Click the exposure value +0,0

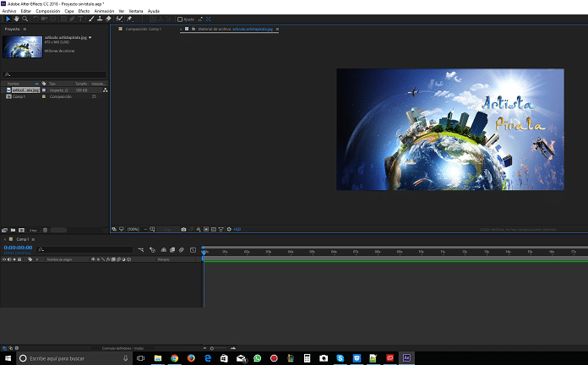coord(237,229)
